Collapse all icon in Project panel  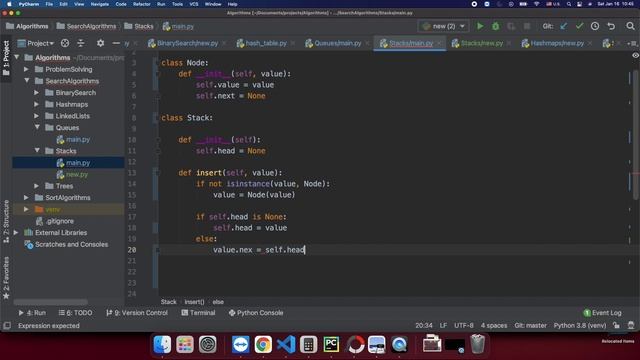[x=81, y=43]
